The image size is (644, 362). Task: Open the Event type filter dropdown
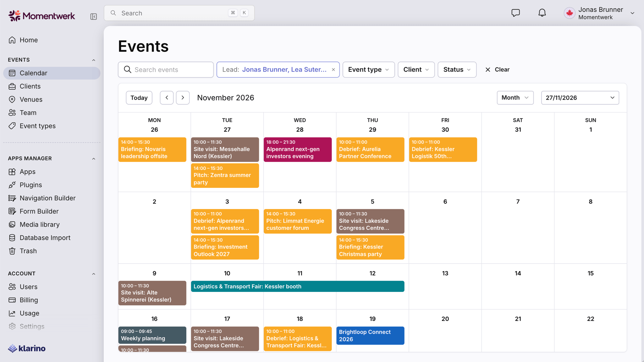pos(368,69)
